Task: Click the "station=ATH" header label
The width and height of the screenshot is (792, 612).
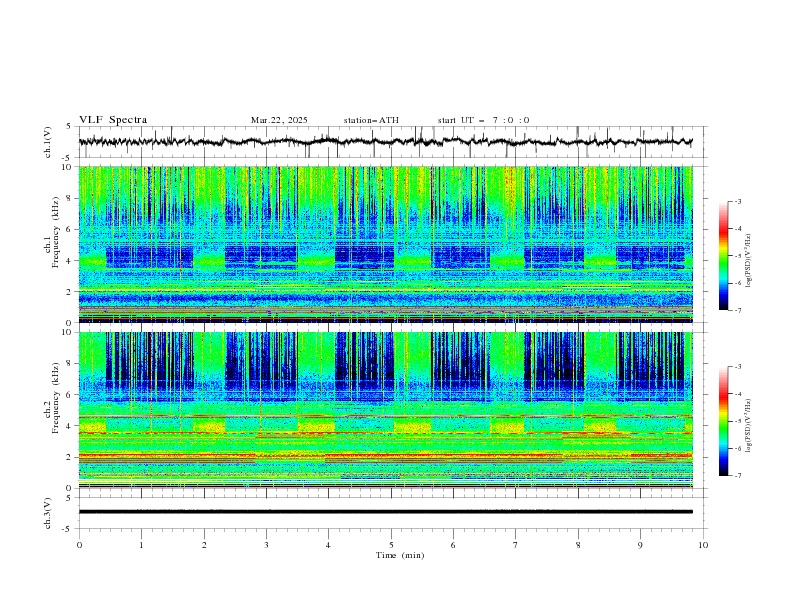Action: tap(371, 120)
